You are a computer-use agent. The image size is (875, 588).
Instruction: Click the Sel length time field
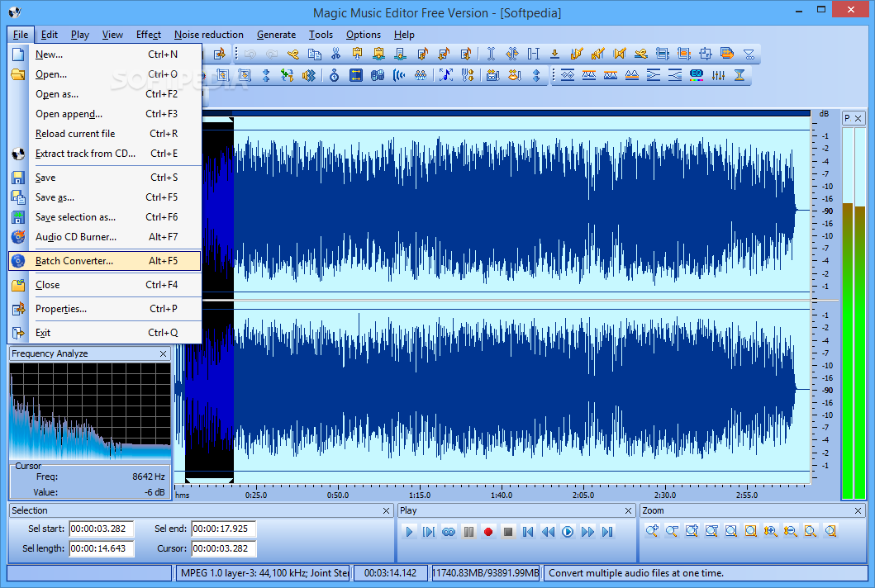point(102,548)
